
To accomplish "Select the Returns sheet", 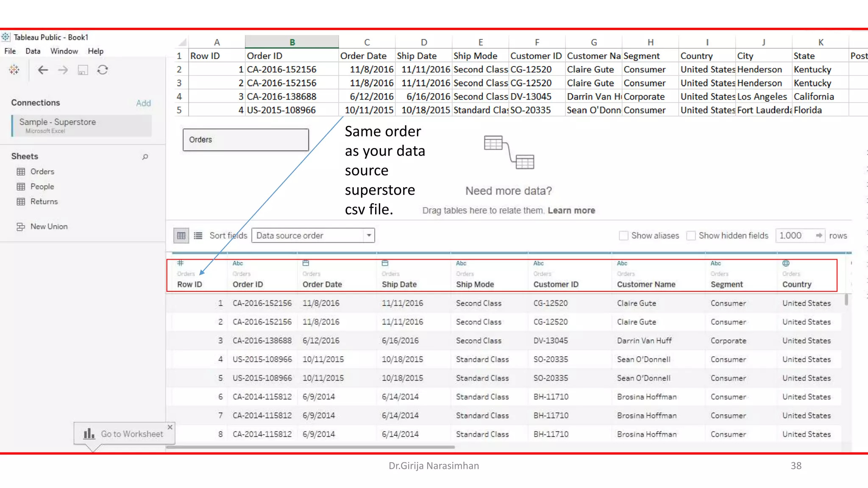I will (x=44, y=202).
